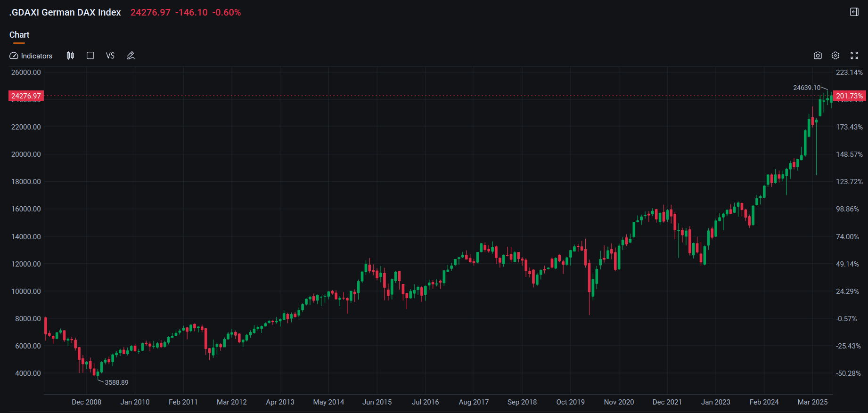Click the Oct 2019 date on time axis
The height and width of the screenshot is (413, 868).
[570, 402]
